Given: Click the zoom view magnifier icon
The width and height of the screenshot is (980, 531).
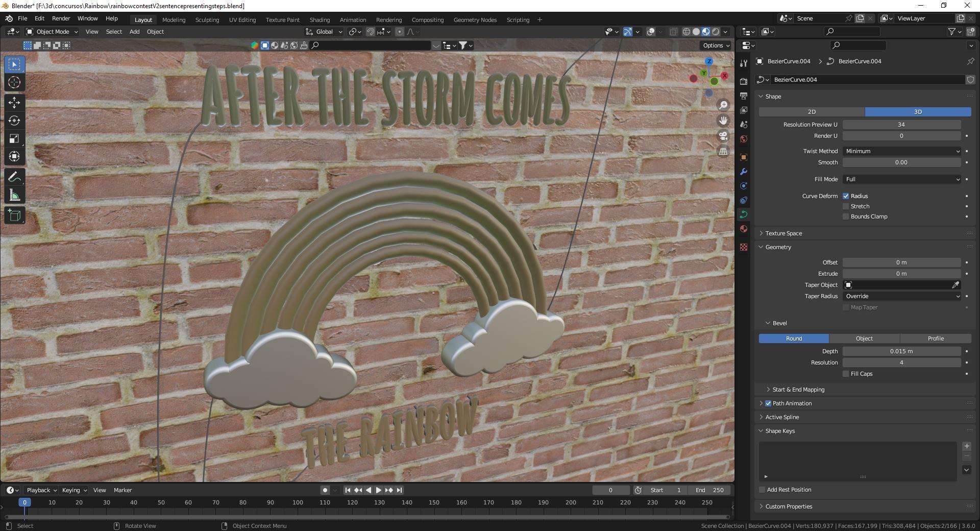Looking at the screenshot, I should (x=723, y=105).
